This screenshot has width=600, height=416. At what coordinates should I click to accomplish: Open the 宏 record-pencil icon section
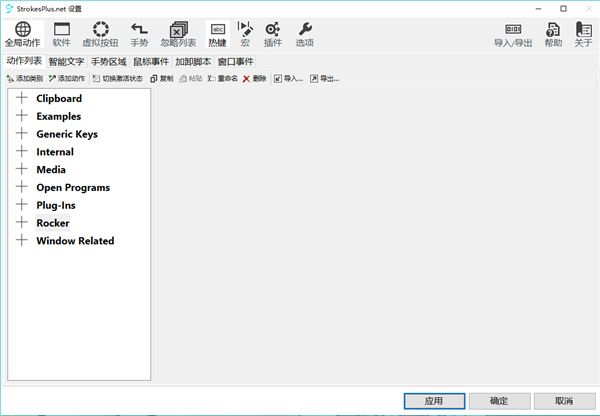pyautogui.click(x=245, y=34)
